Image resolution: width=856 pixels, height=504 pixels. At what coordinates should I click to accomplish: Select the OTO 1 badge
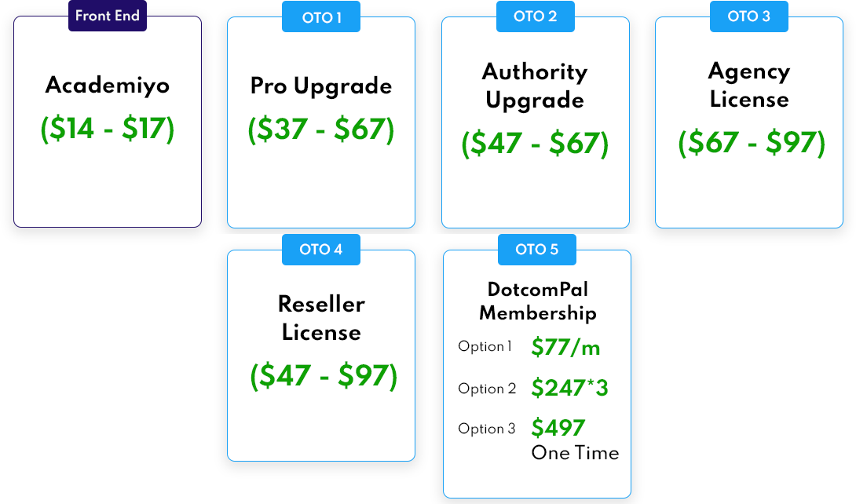pyautogui.click(x=321, y=17)
